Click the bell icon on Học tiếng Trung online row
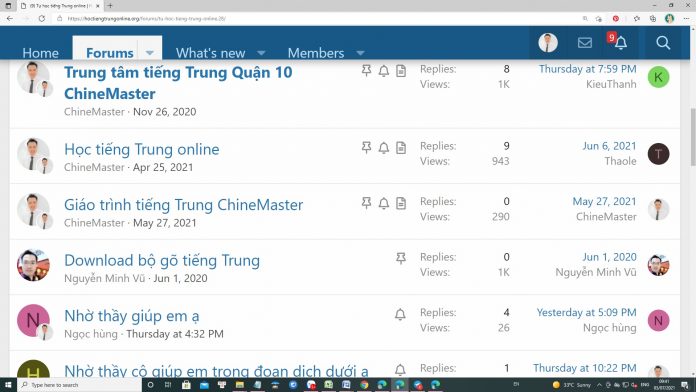Image resolution: width=696 pixels, height=392 pixels. pyautogui.click(x=384, y=148)
